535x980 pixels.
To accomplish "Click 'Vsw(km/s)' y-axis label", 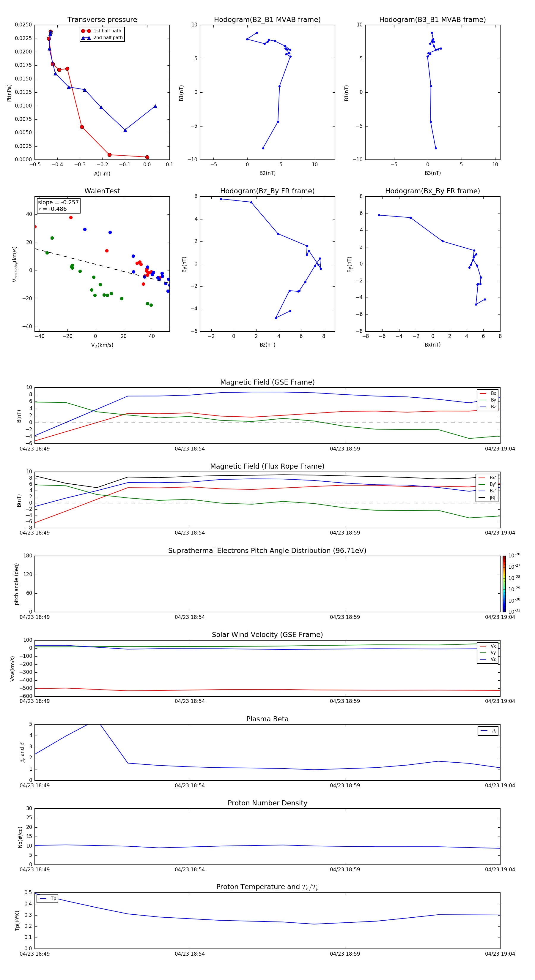I will pos(12,668).
